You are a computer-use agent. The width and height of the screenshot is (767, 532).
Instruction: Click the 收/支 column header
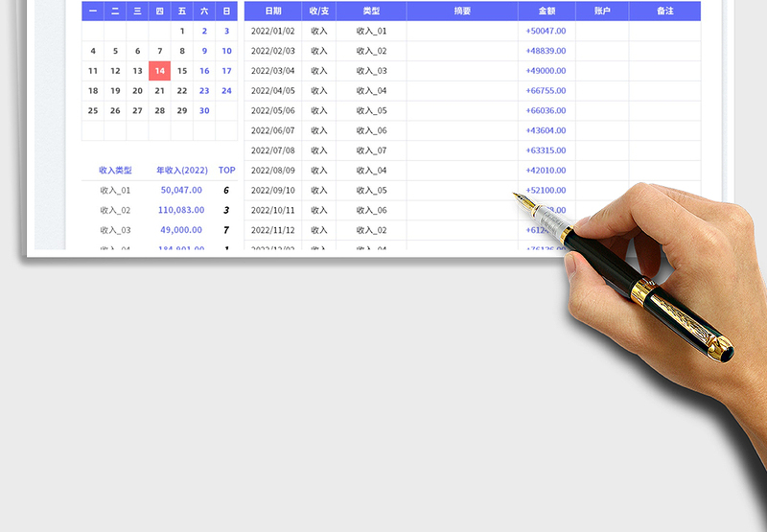pos(318,12)
